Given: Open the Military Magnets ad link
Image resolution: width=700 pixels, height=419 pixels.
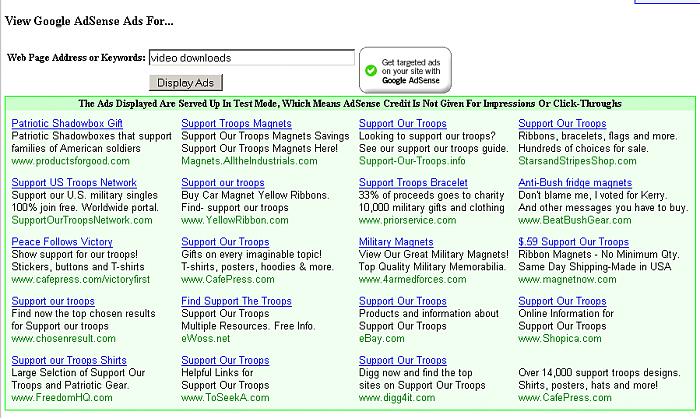Looking at the screenshot, I should tap(396, 242).
